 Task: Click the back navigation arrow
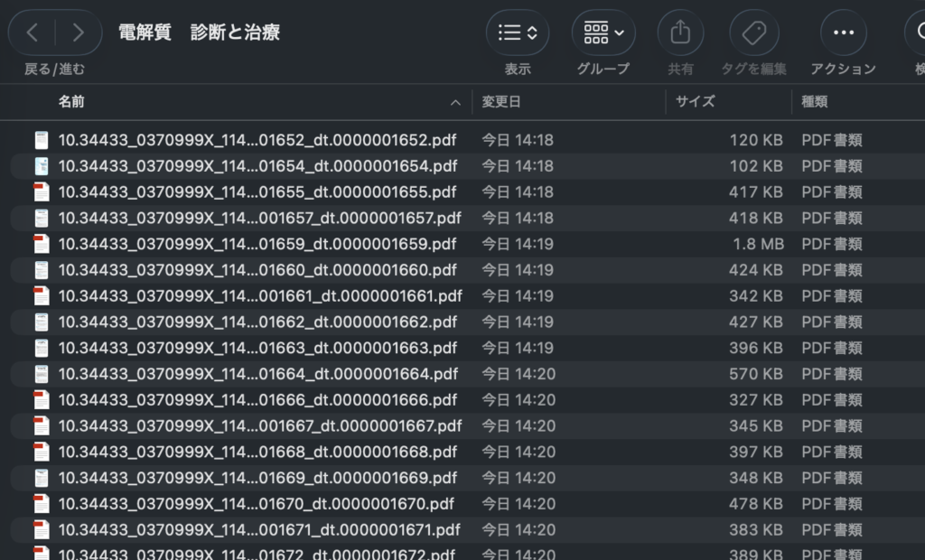pyautogui.click(x=33, y=33)
